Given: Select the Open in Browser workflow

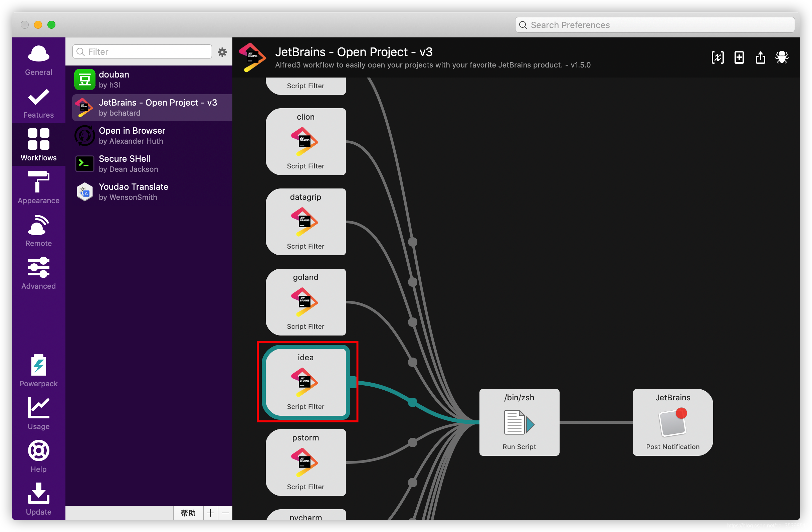Looking at the screenshot, I should pos(152,136).
